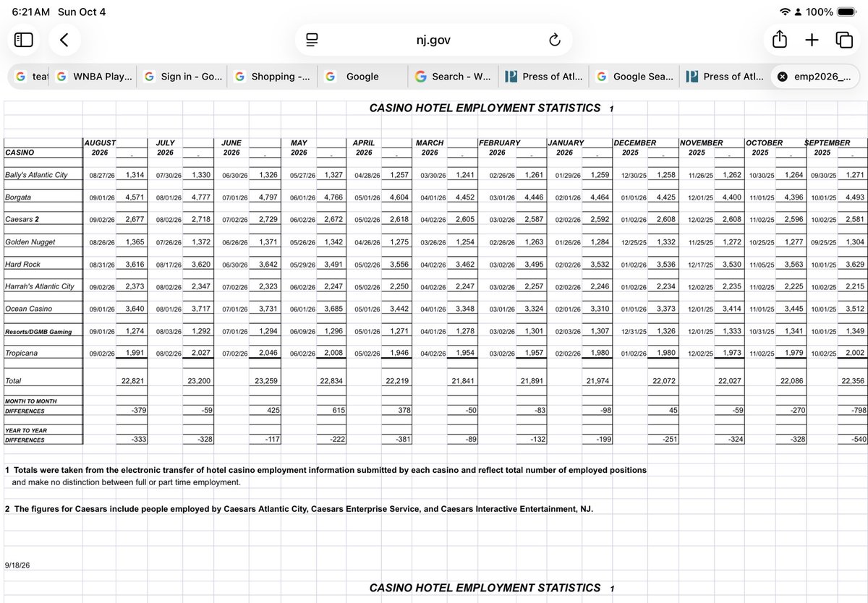Select Harrah's August value 2,373
Image resolution: width=868 pixels, height=603 pixels.
coord(135,286)
